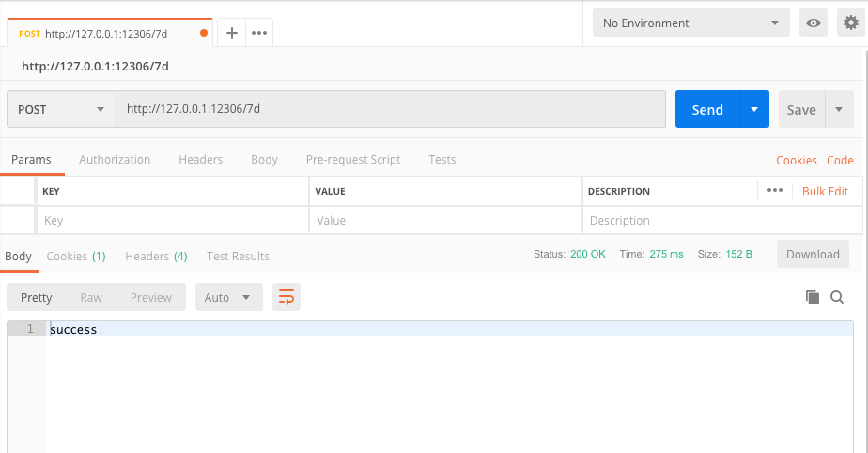Switch to the Authorization tab
868x453 pixels.
[115, 160]
